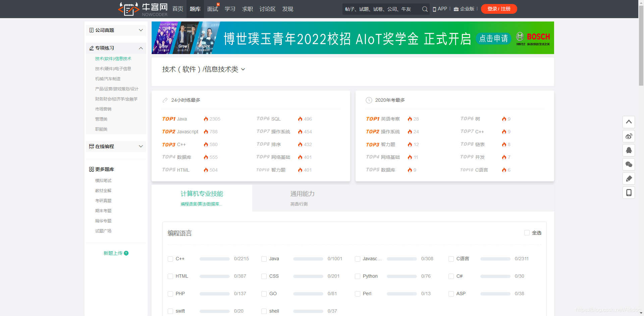Click the 新题上传 link

tap(113, 253)
